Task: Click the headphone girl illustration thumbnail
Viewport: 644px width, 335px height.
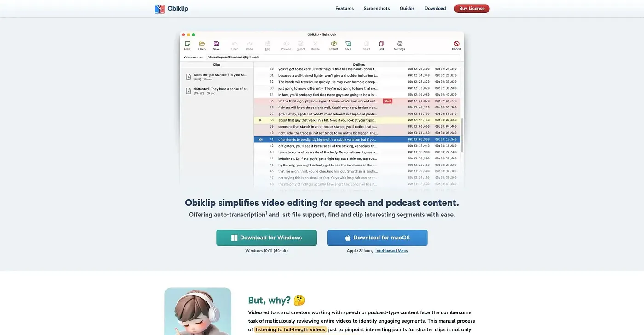Action: pyautogui.click(x=198, y=311)
